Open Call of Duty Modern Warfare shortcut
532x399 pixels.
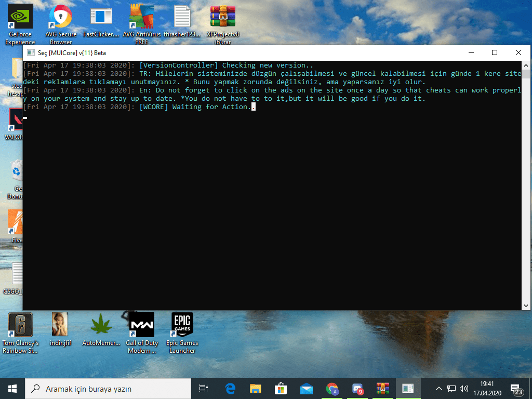point(142,333)
